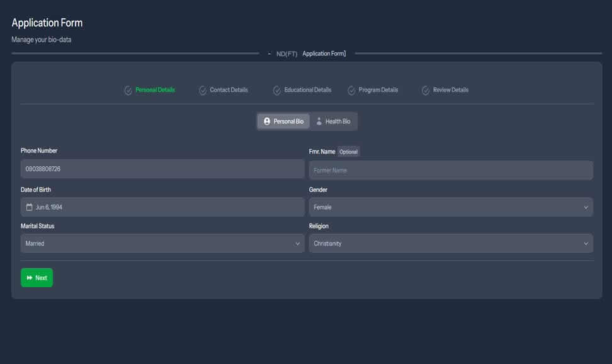
Task: Click the Review Details checkmark icon
Action: pyautogui.click(x=426, y=90)
